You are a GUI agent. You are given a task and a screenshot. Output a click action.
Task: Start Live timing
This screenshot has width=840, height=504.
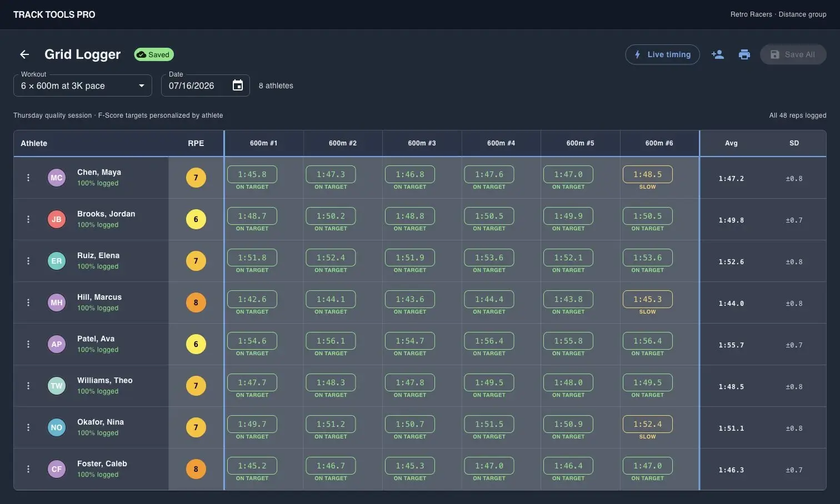(x=662, y=54)
